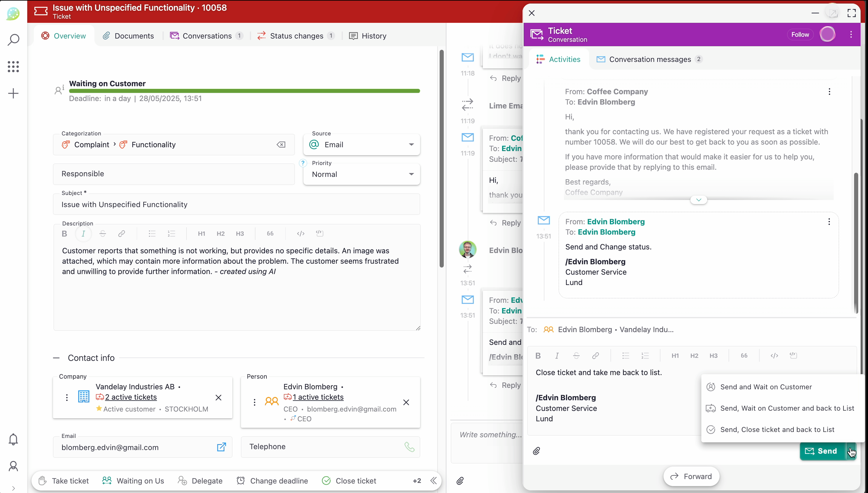
Task: Click the Close ticket action
Action: 349,481
